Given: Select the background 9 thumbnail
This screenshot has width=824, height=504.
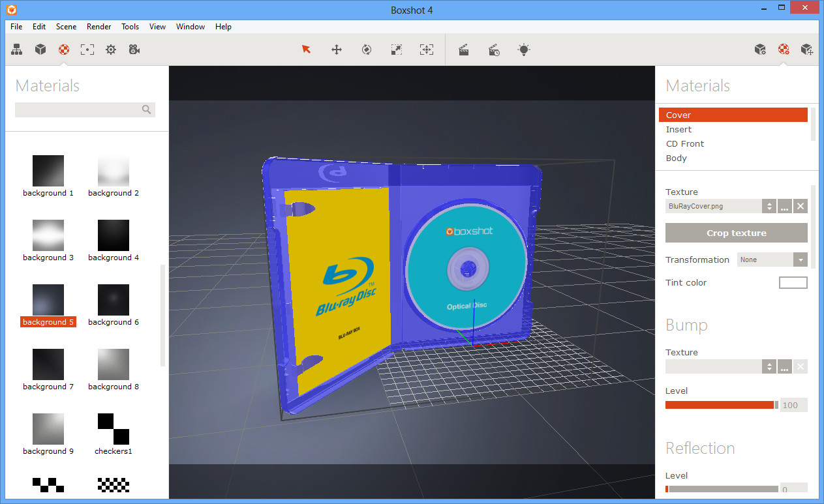Looking at the screenshot, I should [x=48, y=429].
